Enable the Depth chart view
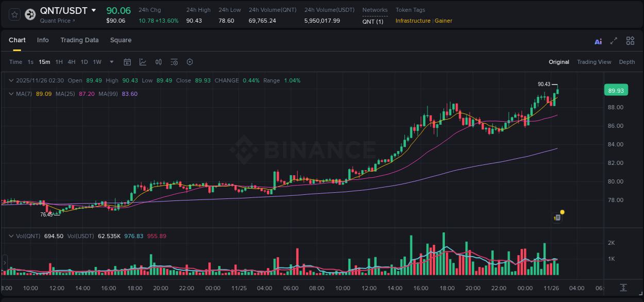 pos(627,62)
